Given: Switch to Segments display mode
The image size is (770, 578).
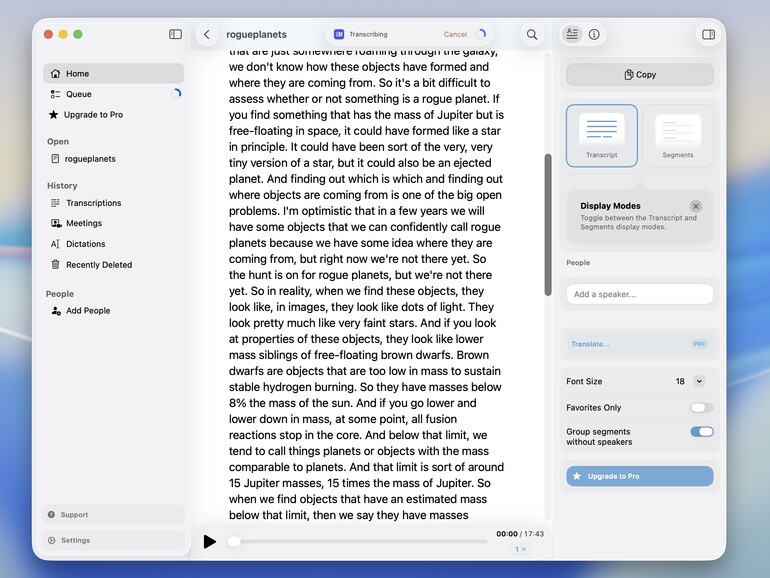Looking at the screenshot, I should click(678, 136).
